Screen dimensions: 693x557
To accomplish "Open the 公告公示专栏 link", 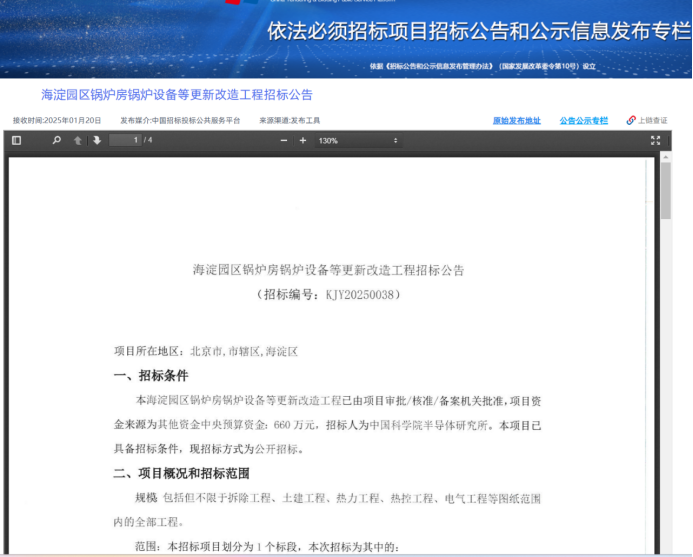I will (583, 120).
